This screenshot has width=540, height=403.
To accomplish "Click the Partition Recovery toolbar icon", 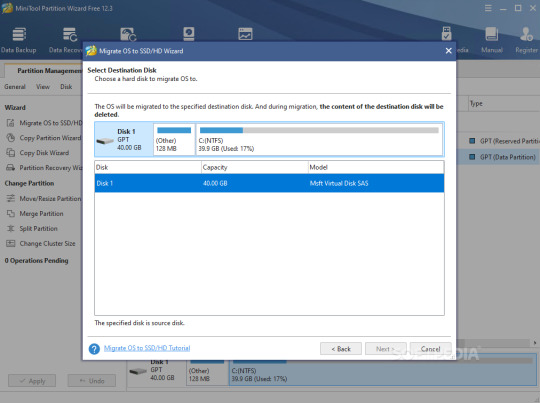I will click(x=128, y=34).
